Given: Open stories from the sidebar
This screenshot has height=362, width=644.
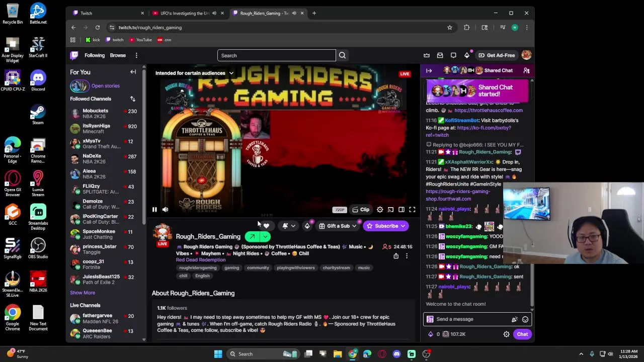Looking at the screenshot, I should coord(95,86).
